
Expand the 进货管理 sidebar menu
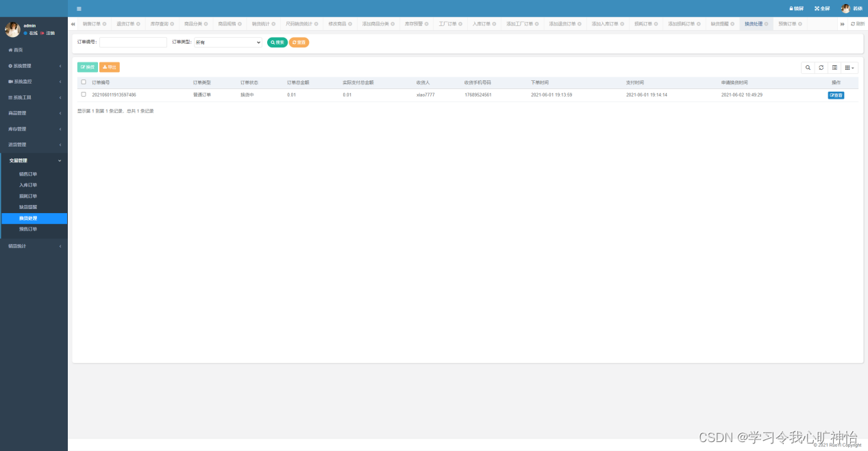click(34, 145)
